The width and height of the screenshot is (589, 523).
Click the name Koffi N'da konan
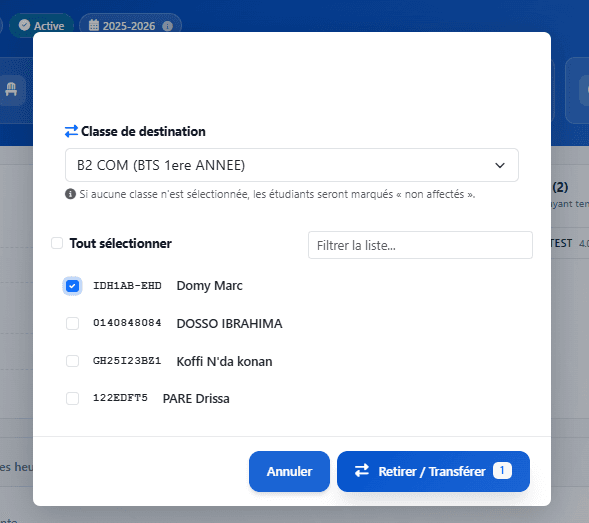click(224, 361)
